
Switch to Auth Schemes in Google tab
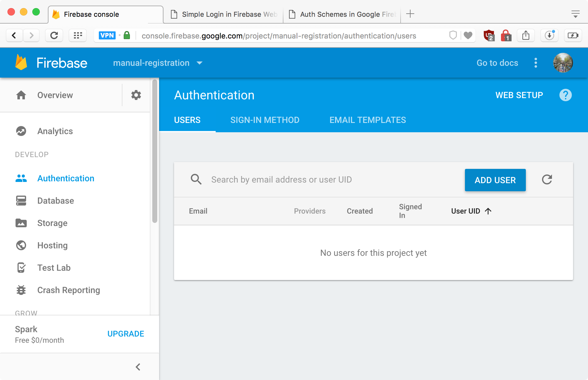(342, 14)
